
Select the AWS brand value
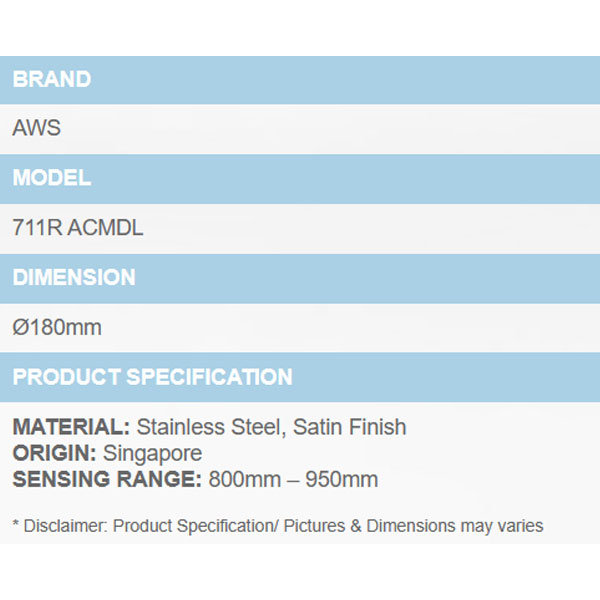coord(35,129)
